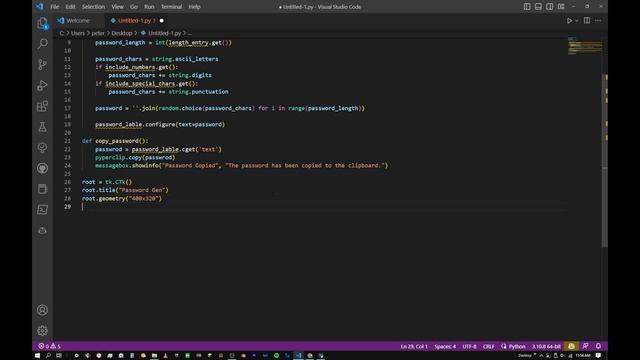The image size is (640, 360).
Task: Click the Desktop breadcrumb segment
Action: click(122, 33)
